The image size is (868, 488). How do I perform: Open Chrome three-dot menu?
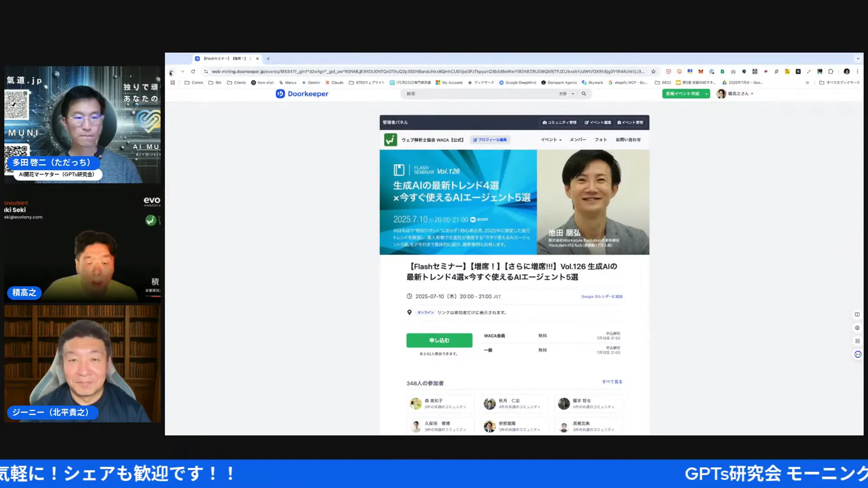[x=857, y=72]
